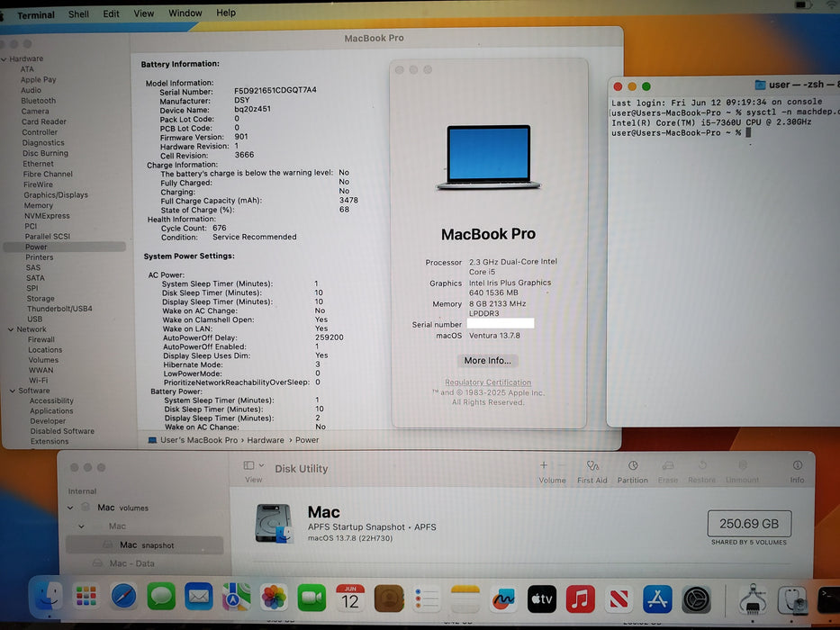Open Mail app in the Dock
Image resolution: width=840 pixels, height=630 pixels.
[x=199, y=597]
